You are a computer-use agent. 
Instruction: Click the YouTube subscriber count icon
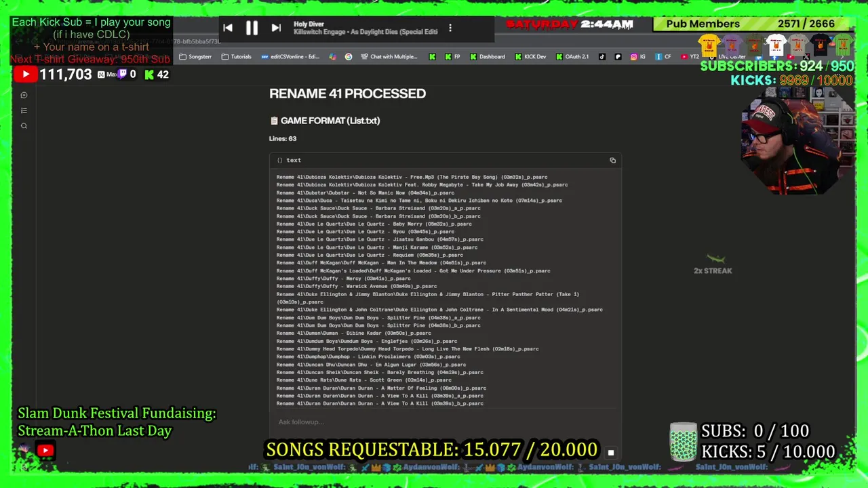pyautogui.click(x=26, y=75)
